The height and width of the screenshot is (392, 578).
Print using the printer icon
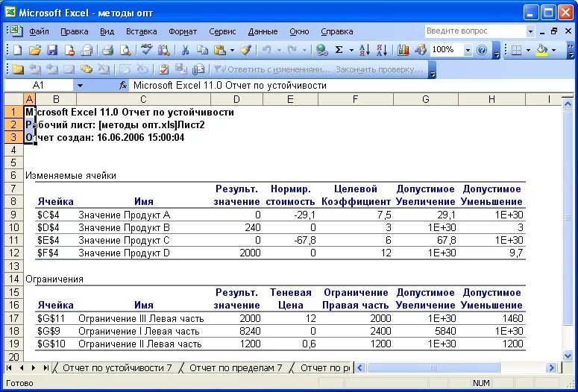107,50
